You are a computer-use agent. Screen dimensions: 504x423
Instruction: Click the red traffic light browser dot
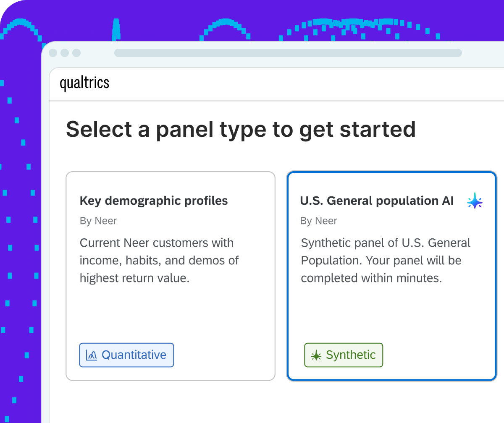52,53
